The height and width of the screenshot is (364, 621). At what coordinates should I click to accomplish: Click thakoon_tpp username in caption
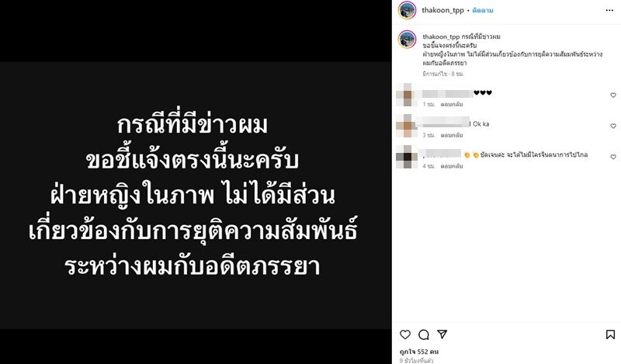coord(441,36)
